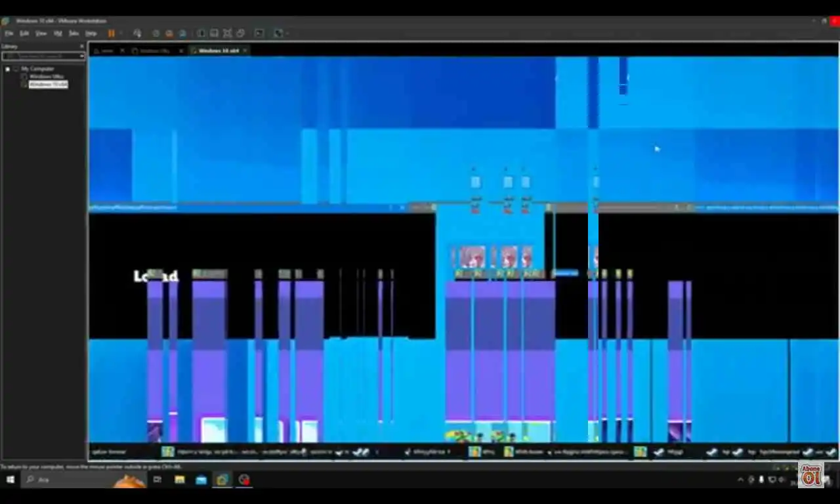Open the Library search dropdown arrow
Image resolution: width=840 pixels, height=504 pixels.
(82, 56)
